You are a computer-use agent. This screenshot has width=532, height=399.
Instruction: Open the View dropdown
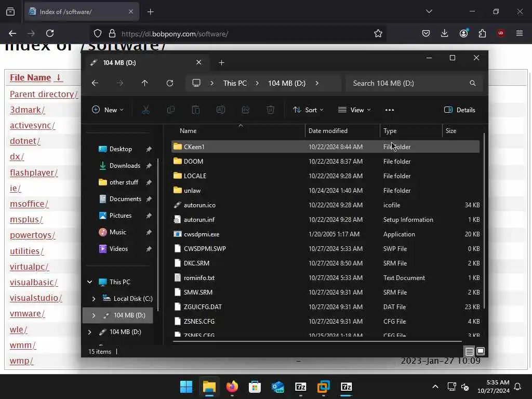click(x=354, y=110)
